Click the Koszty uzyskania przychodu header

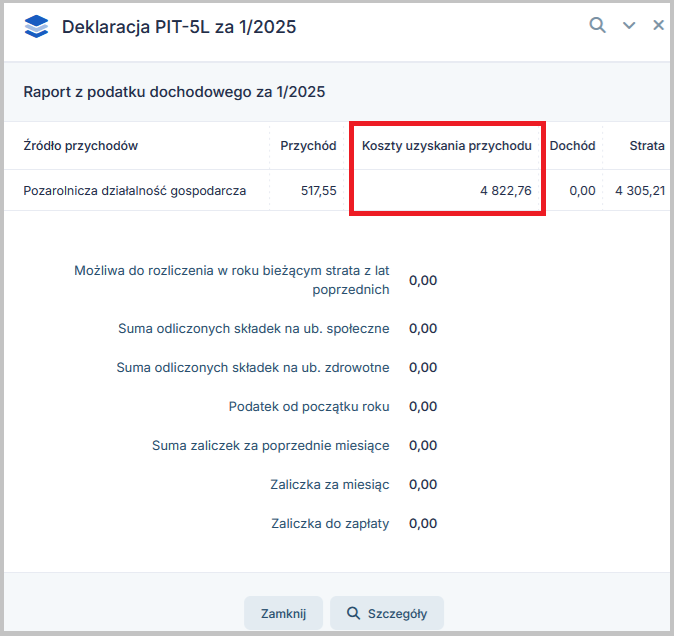446,146
